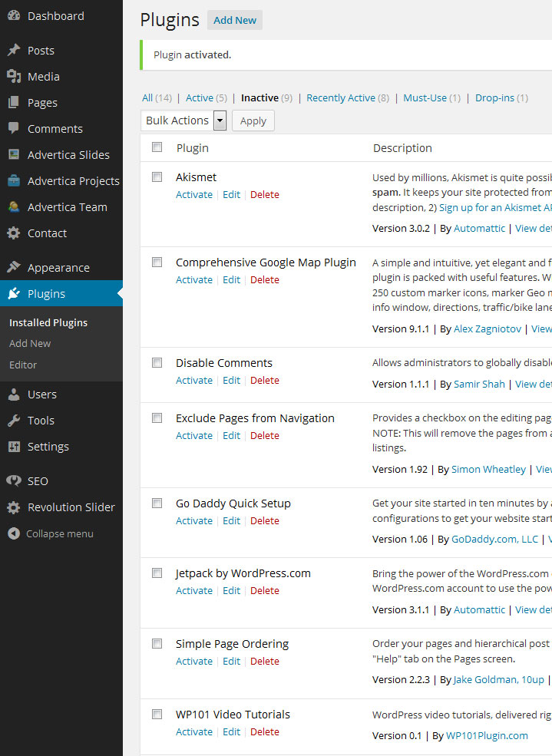Check the Simple Page Ordering checkbox
Image resolution: width=552 pixels, height=756 pixels.
[157, 644]
